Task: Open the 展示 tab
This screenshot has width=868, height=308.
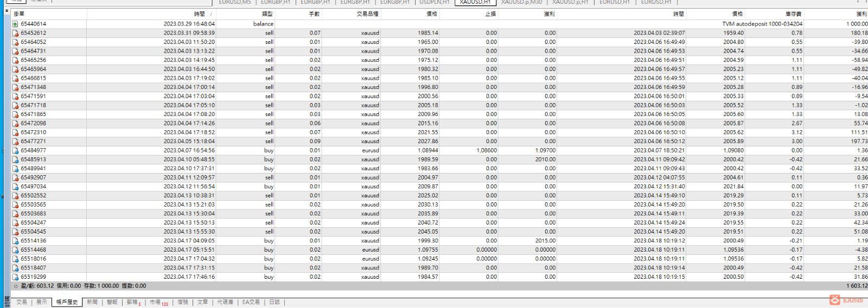Action: tap(42, 302)
